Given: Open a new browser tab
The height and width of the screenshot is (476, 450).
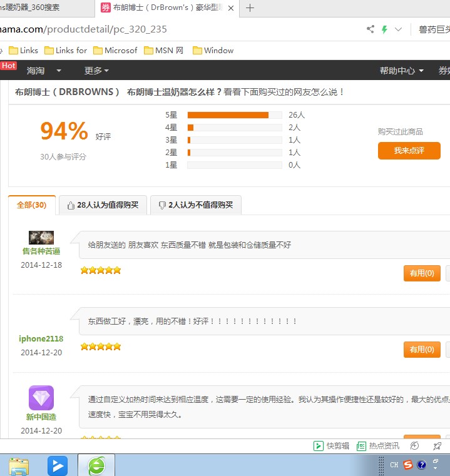Looking at the screenshot, I should point(250,8).
